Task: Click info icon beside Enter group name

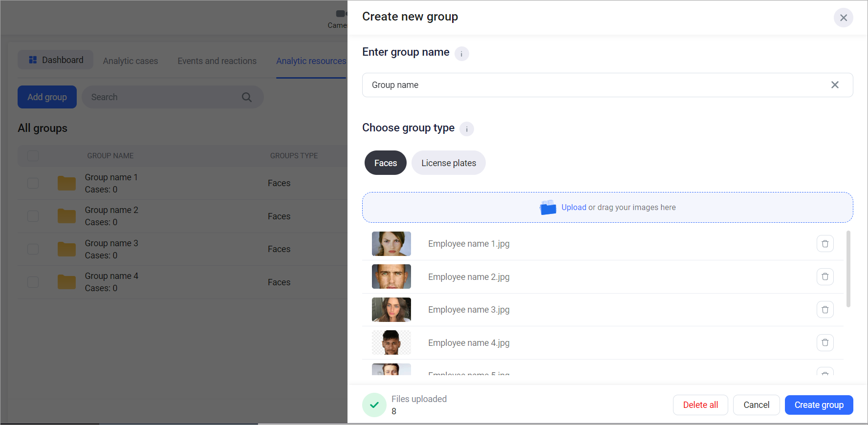Action: 461,54
